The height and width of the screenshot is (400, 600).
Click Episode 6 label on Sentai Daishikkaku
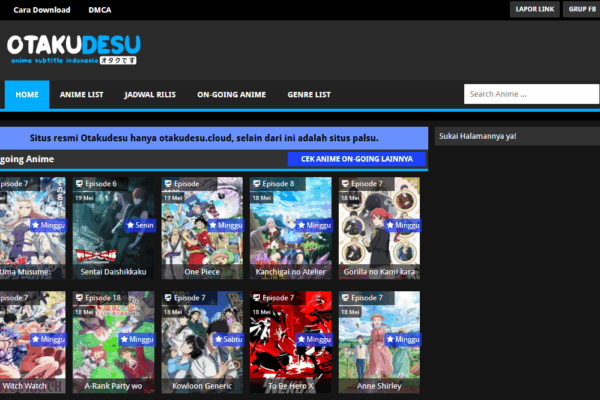[x=101, y=184]
